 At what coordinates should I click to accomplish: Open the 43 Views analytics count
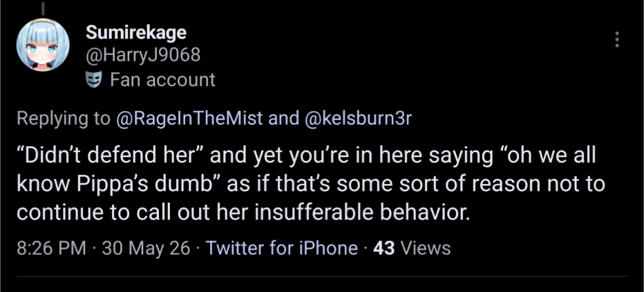tap(412, 248)
